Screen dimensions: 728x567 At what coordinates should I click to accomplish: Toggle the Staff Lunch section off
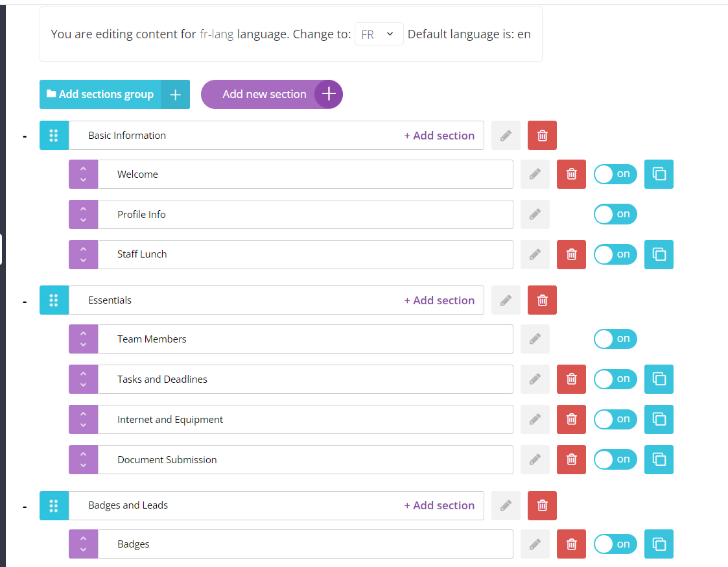[x=615, y=255]
